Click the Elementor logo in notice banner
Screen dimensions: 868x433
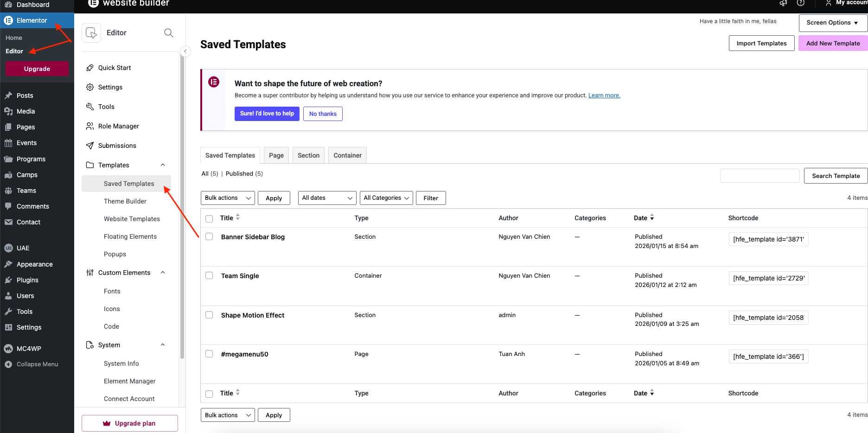[x=214, y=82]
